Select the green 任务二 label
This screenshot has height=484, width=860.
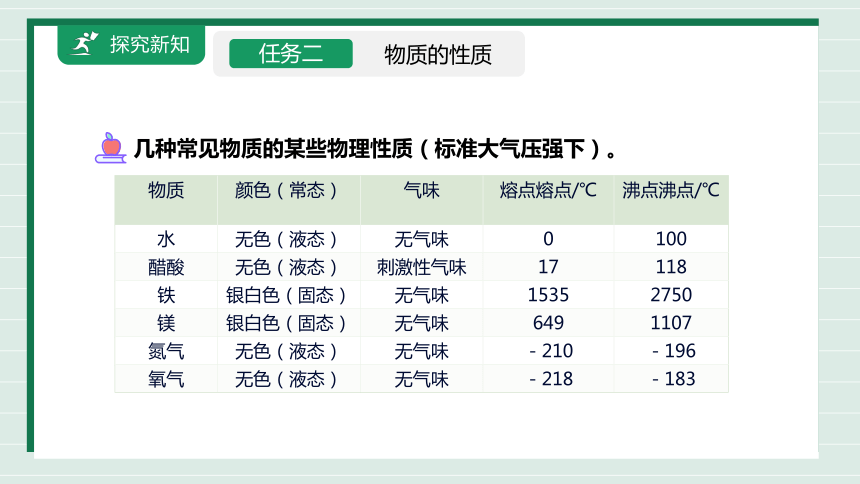(291, 54)
